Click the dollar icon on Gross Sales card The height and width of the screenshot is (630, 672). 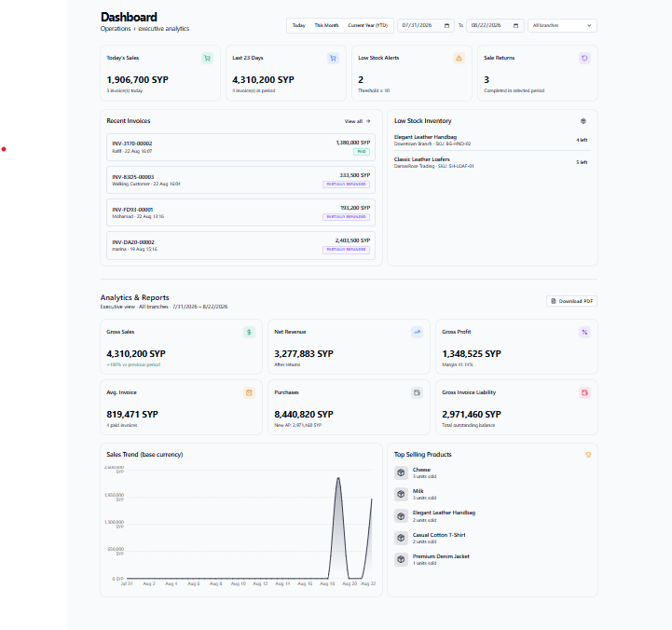pyautogui.click(x=249, y=332)
